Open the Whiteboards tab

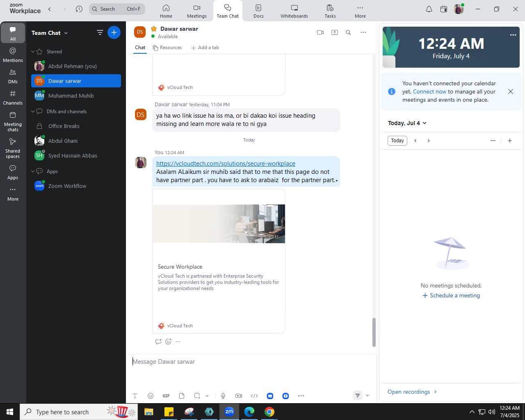[x=294, y=11]
